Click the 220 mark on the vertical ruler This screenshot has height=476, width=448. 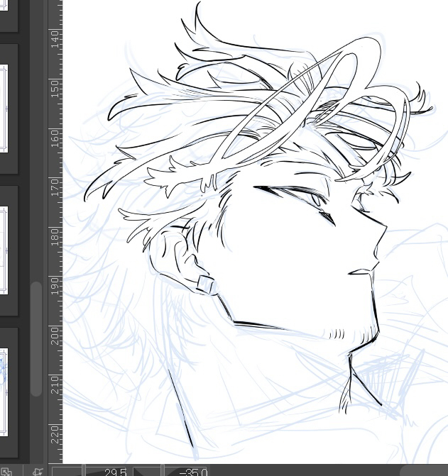pos(55,433)
